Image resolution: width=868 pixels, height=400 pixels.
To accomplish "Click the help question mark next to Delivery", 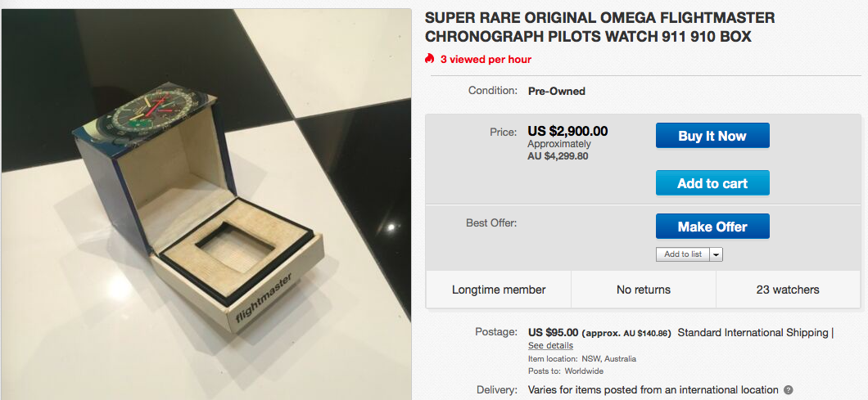I will (x=789, y=390).
